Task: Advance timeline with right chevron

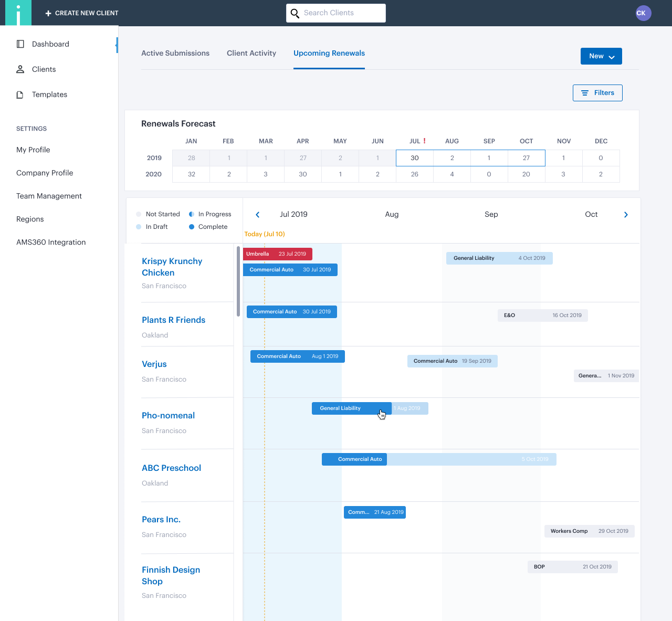Action: coord(626,215)
